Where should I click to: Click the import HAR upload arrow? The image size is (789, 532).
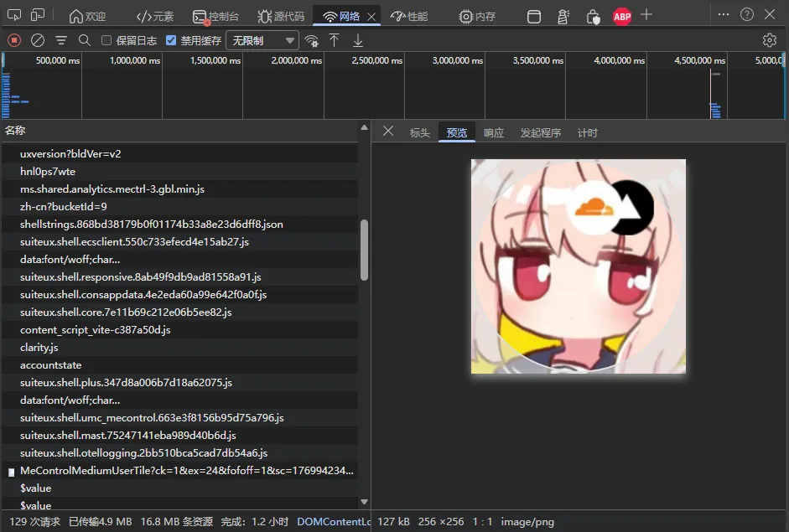click(334, 40)
